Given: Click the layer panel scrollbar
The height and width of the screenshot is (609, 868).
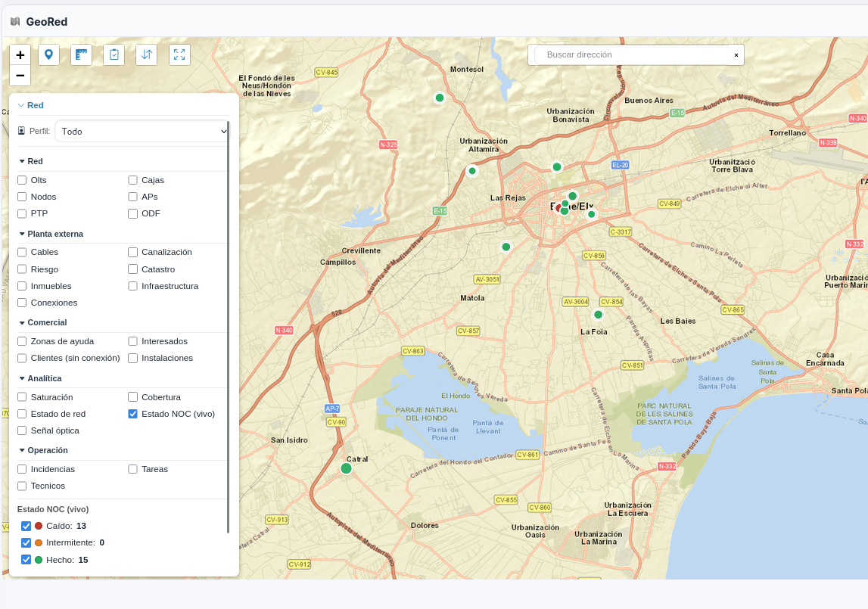Looking at the screenshot, I should click(x=228, y=327).
